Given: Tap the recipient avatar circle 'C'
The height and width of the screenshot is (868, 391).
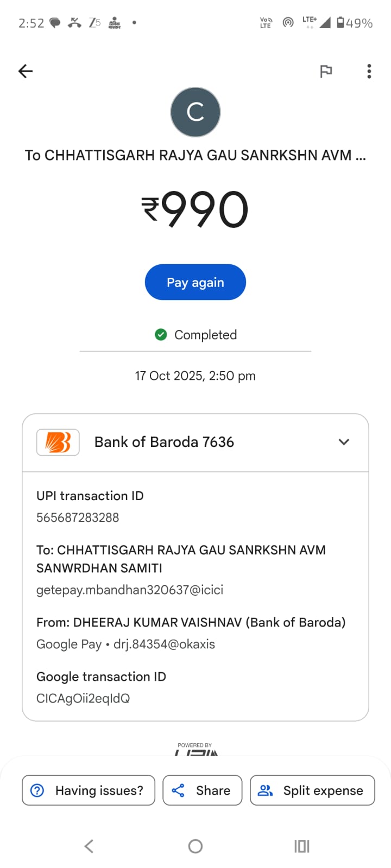Looking at the screenshot, I should coord(195,112).
